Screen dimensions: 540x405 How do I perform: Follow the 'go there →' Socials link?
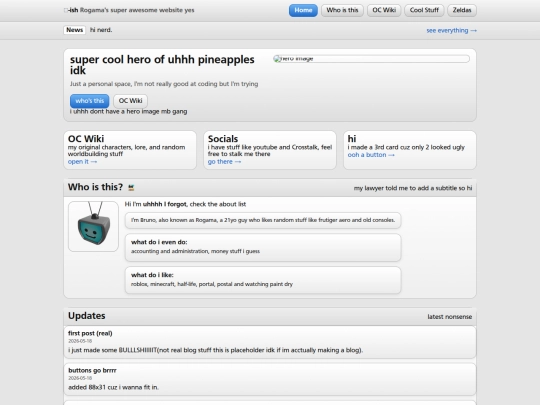[224, 162]
